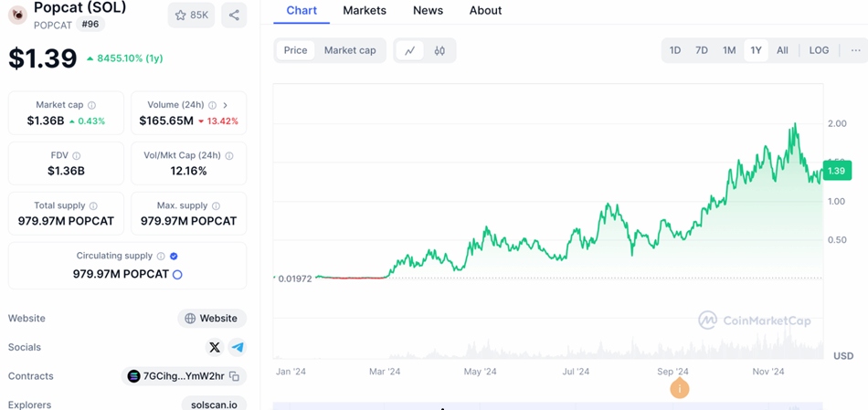
Task: Click the 12.16% Vol/Mkt Cap value
Action: click(189, 172)
